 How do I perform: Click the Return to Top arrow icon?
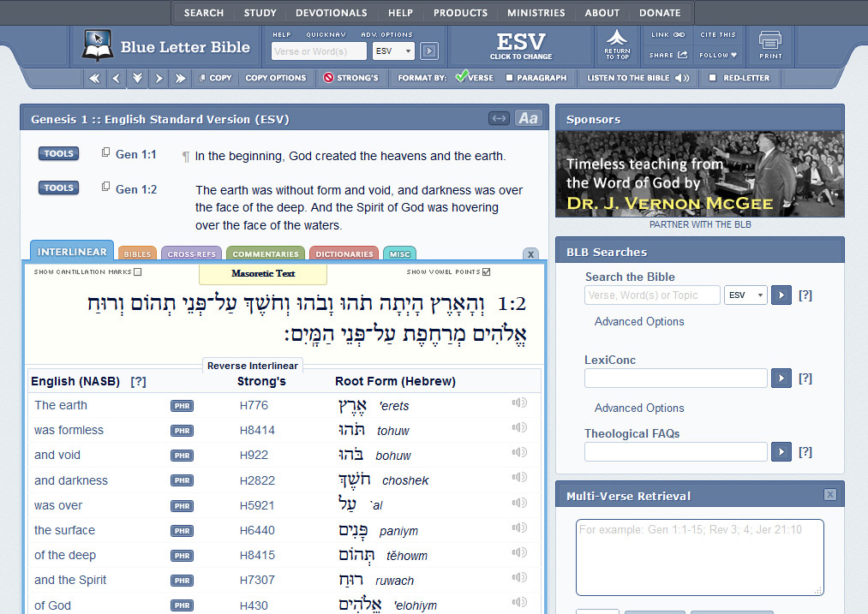(x=617, y=45)
